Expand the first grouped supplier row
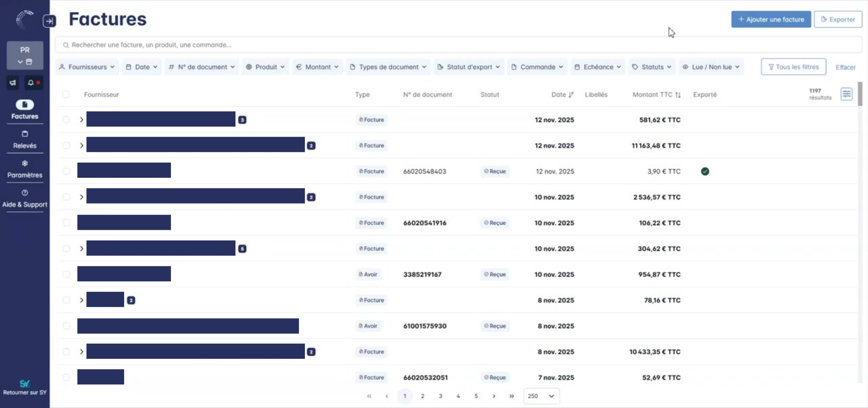Image resolution: width=868 pixels, height=408 pixels. click(81, 120)
